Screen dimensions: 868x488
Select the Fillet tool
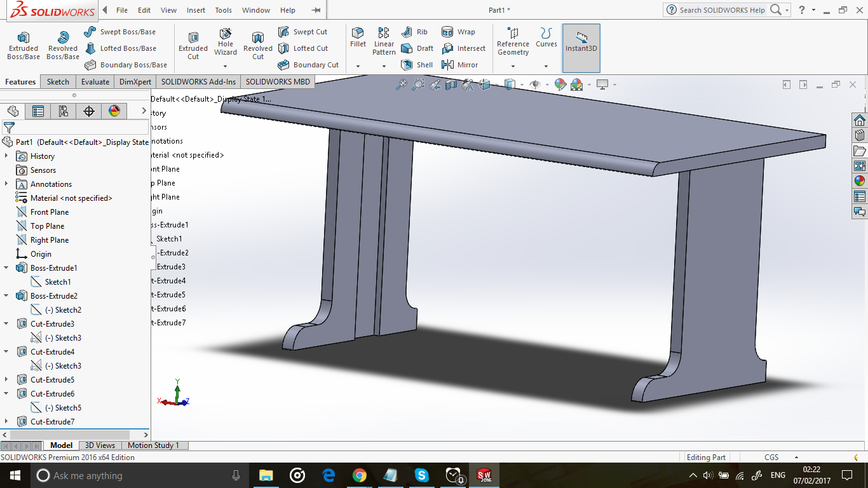358,37
